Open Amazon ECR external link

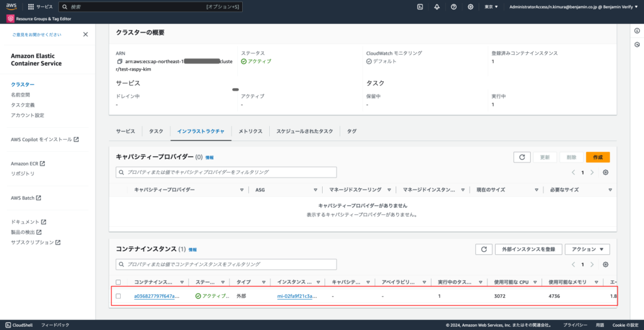[28, 163]
